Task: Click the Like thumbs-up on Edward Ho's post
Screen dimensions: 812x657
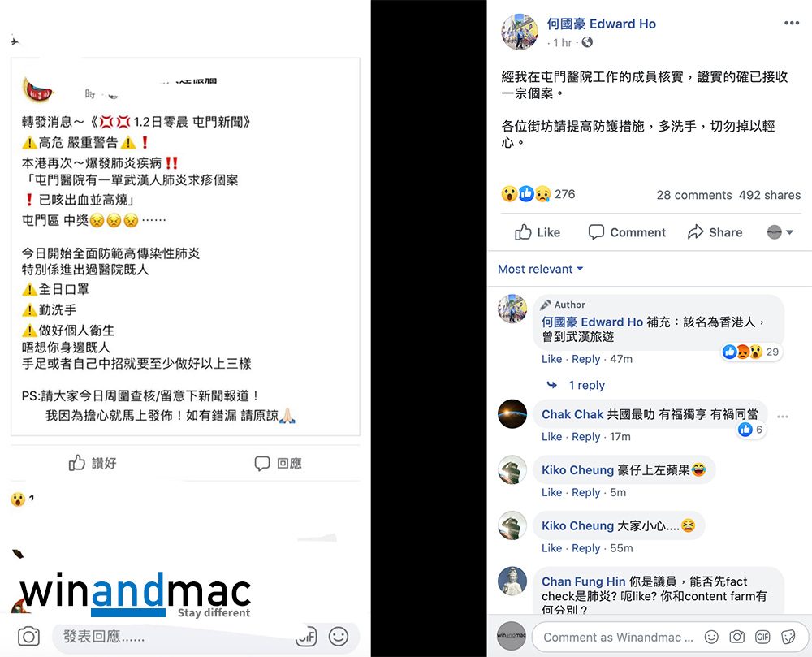Action: [537, 232]
